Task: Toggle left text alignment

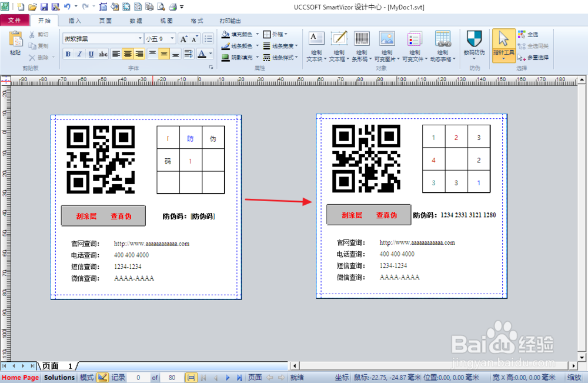Action: [x=116, y=54]
